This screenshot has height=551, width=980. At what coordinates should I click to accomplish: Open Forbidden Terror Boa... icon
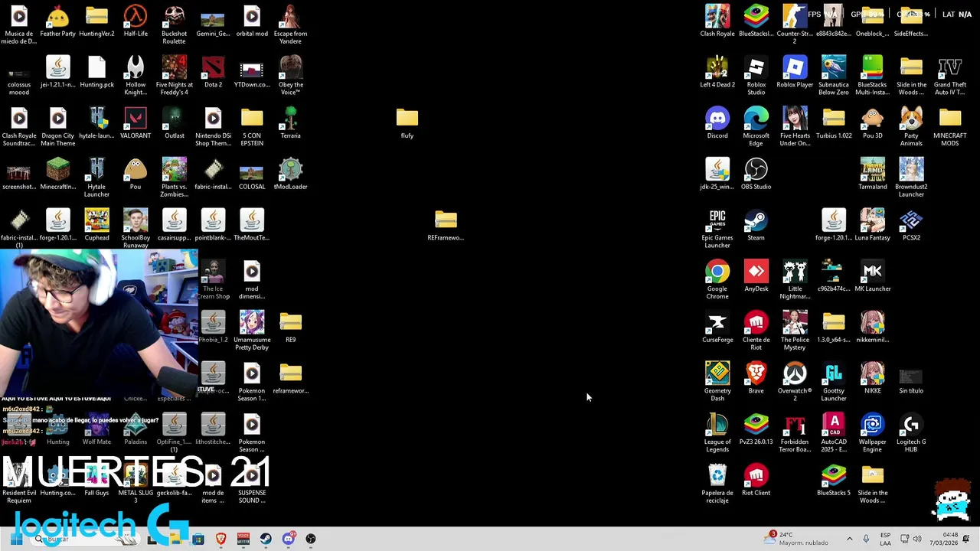coord(795,432)
